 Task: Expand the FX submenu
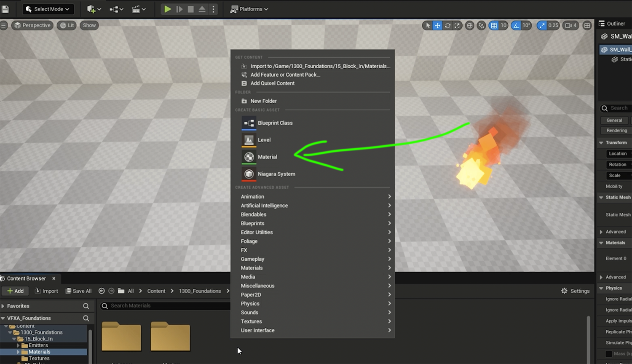click(x=313, y=250)
